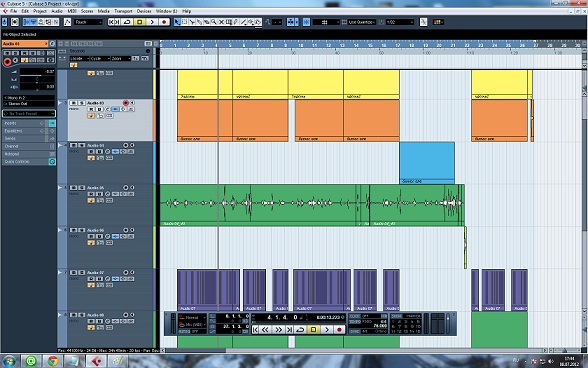Open the Transport menu
Screen dimensions: 588x368
[x=123, y=11]
